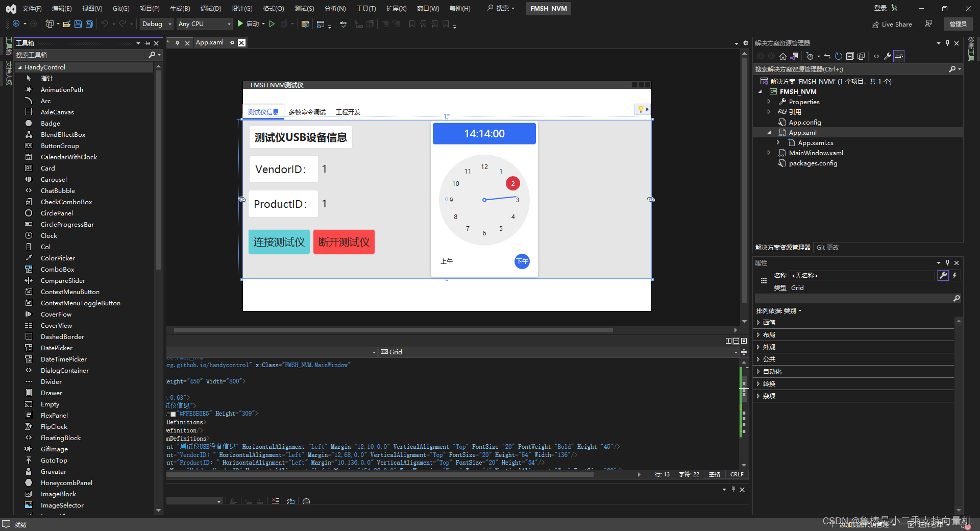Click the View Code icon in Solution Explorer
This screenshot has width=980, height=531.
876,56
